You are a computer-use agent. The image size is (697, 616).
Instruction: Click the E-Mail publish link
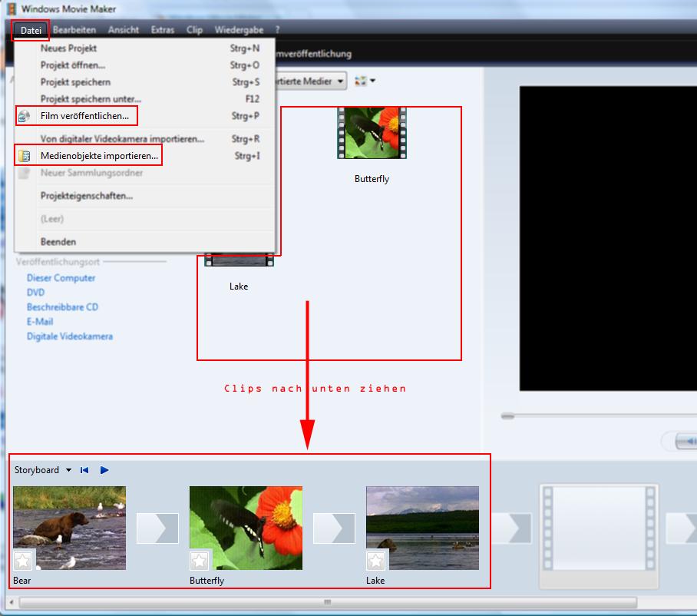pyautogui.click(x=40, y=322)
